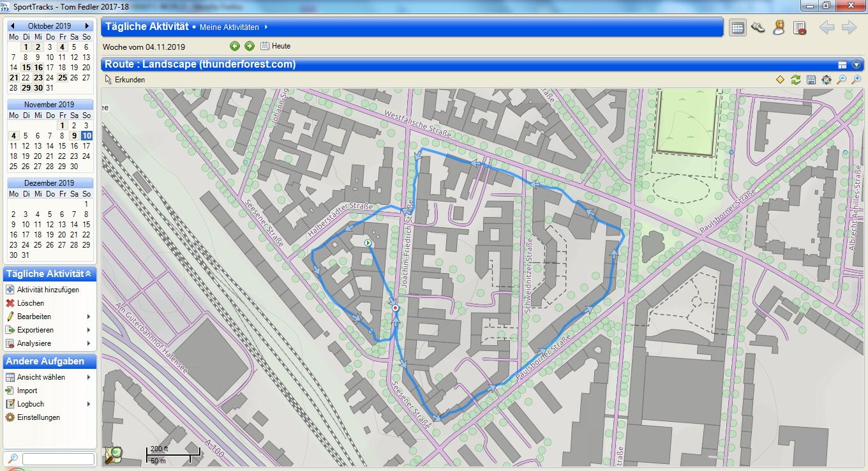Click the map overview icon at bottom-left
Screen dimensions: 868x471
coord(114,454)
